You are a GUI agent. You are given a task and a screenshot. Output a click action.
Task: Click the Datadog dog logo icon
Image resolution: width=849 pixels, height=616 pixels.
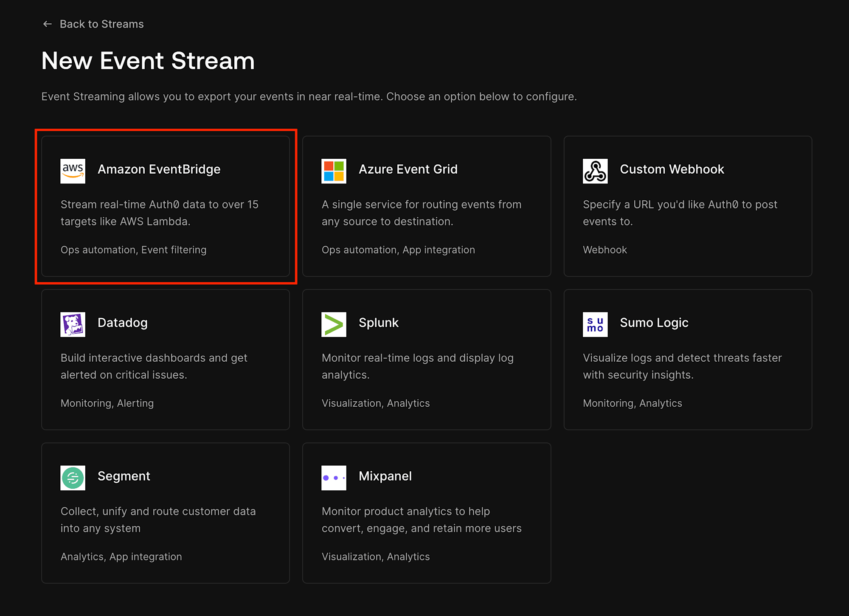[73, 324]
